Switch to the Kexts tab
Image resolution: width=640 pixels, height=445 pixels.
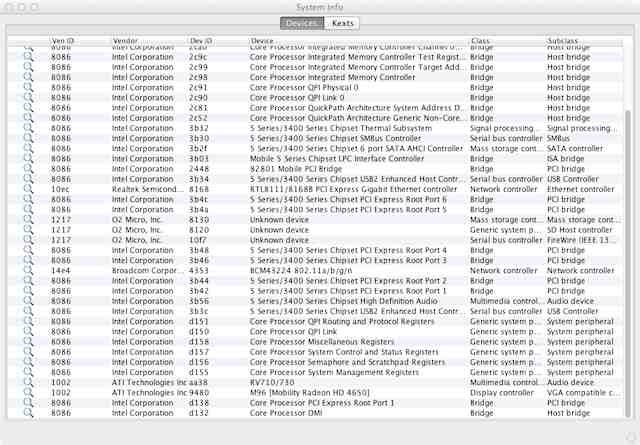(x=342, y=23)
